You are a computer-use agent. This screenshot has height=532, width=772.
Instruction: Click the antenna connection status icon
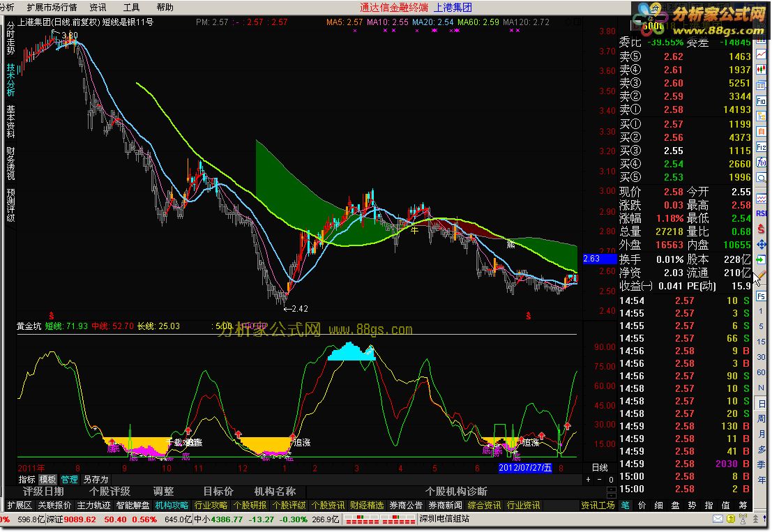pyautogui.click(x=743, y=519)
